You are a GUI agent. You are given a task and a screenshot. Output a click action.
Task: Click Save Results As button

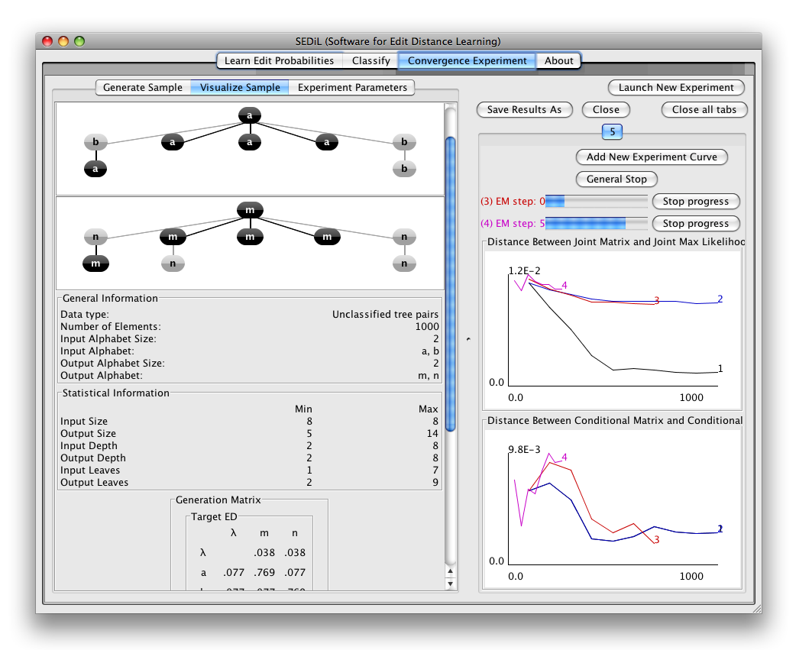(x=524, y=110)
